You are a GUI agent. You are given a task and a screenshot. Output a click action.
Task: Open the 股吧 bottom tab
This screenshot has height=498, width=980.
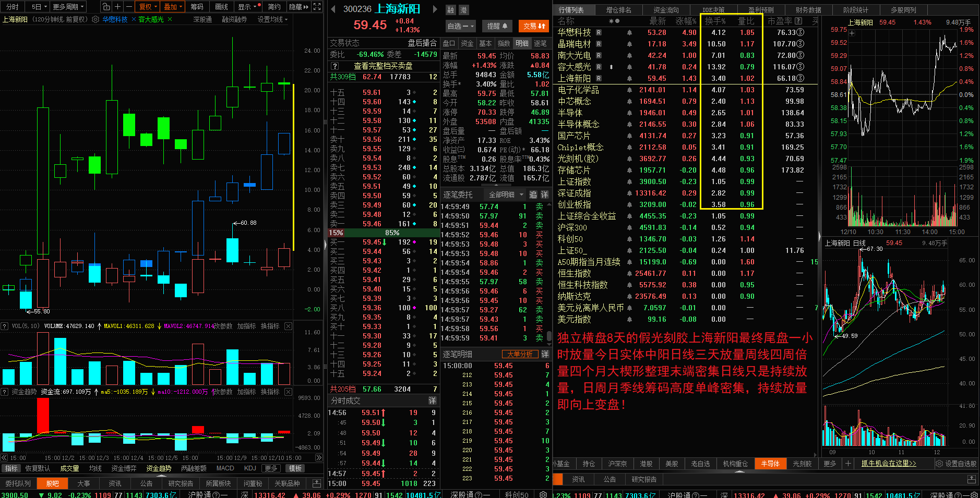[x=53, y=483]
